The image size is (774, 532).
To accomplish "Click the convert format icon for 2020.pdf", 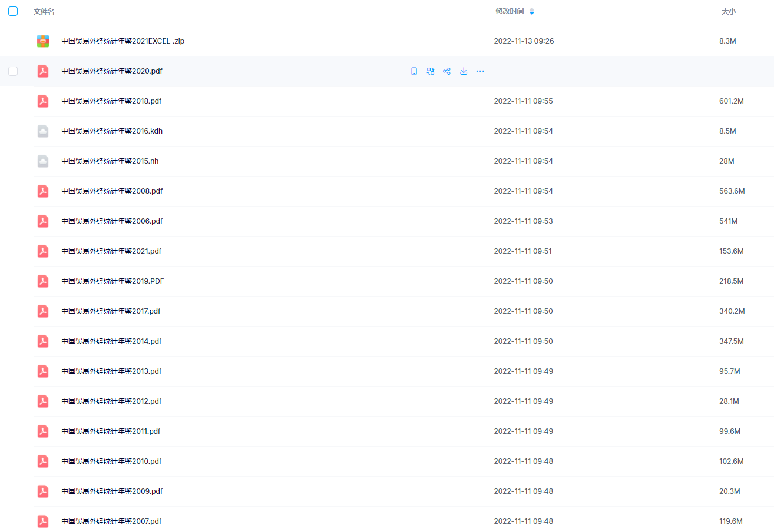I will click(x=431, y=71).
